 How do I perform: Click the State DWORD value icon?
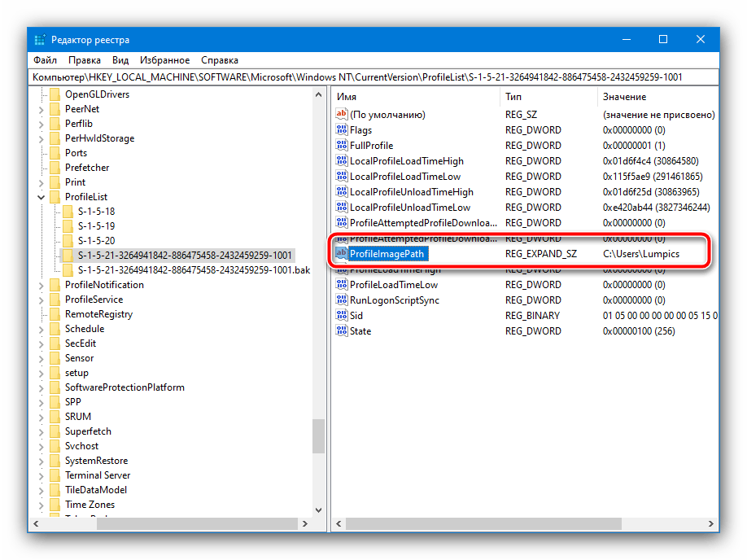(x=342, y=331)
